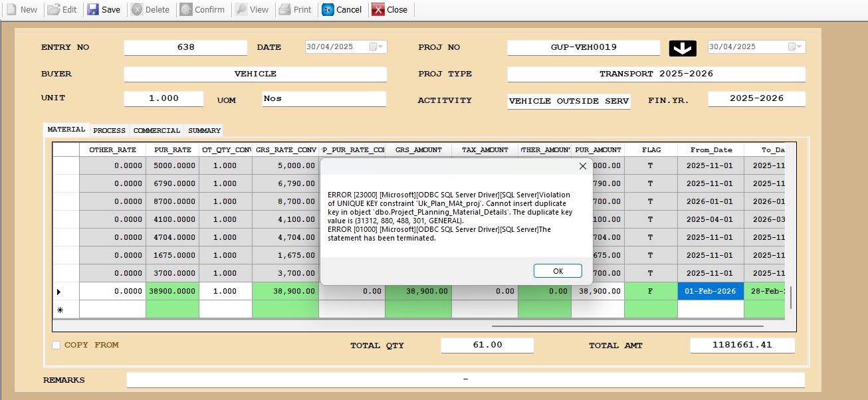This screenshot has height=400, width=868.
Task: Click the Print toolbar icon
Action: [284, 10]
